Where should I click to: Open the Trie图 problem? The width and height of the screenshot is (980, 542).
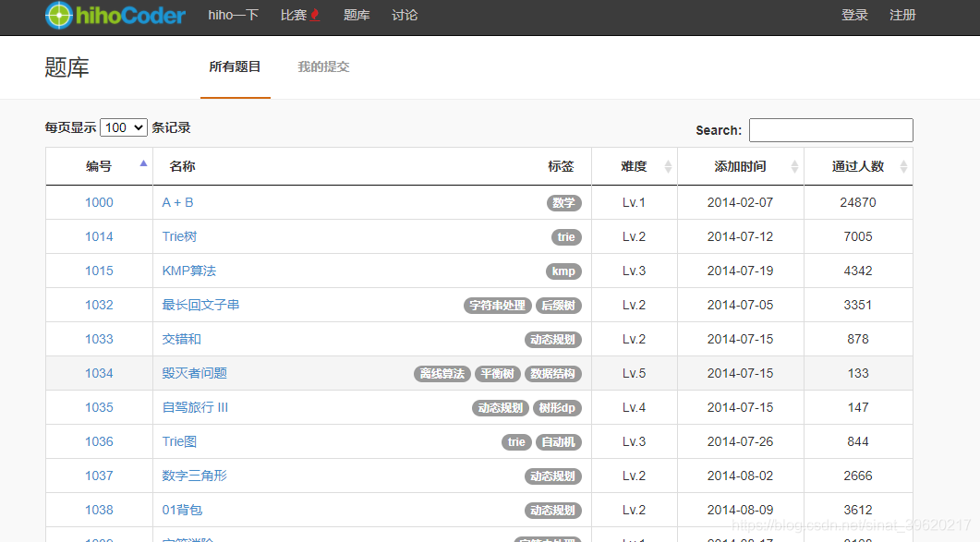(179, 441)
